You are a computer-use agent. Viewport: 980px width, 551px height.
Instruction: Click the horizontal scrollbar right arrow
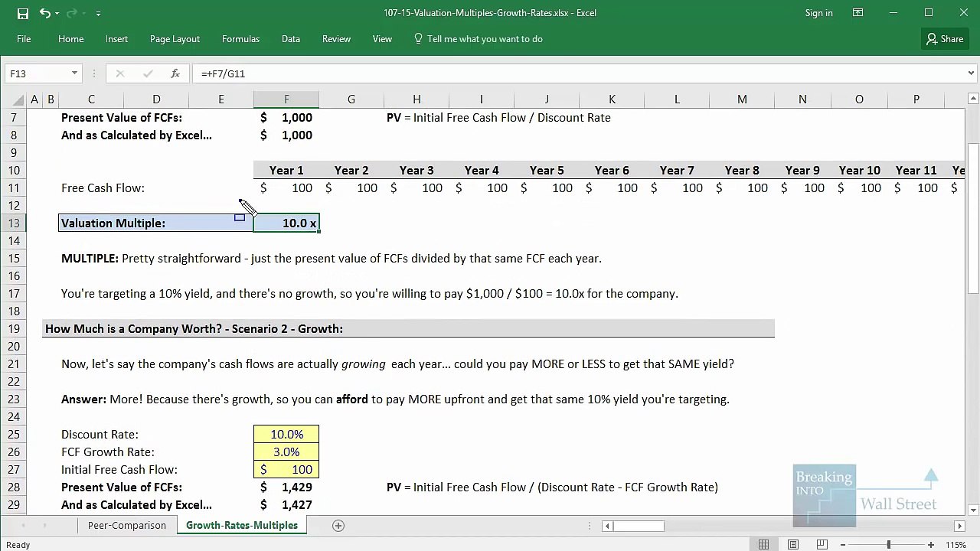[959, 526]
